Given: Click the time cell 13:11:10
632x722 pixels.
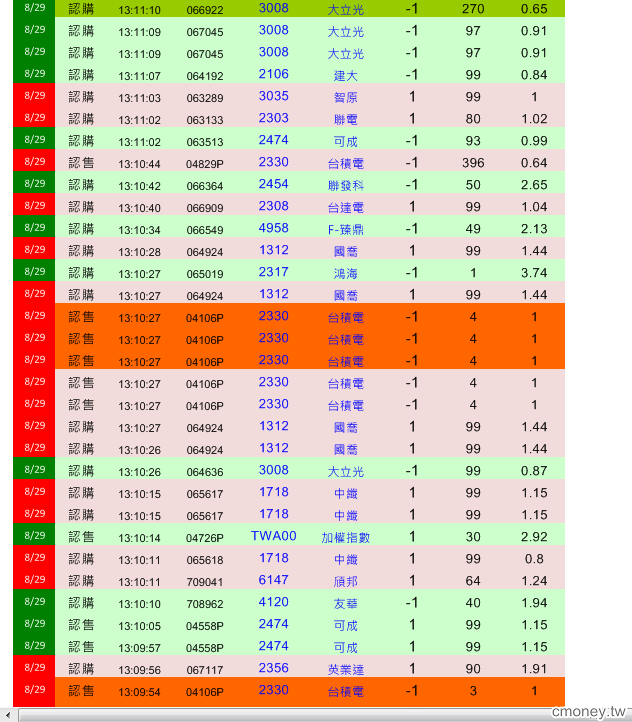Looking at the screenshot, I should coord(139,10).
